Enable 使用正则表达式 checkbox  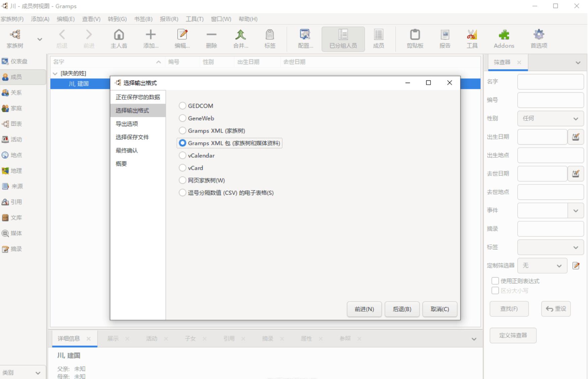click(495, 281)
